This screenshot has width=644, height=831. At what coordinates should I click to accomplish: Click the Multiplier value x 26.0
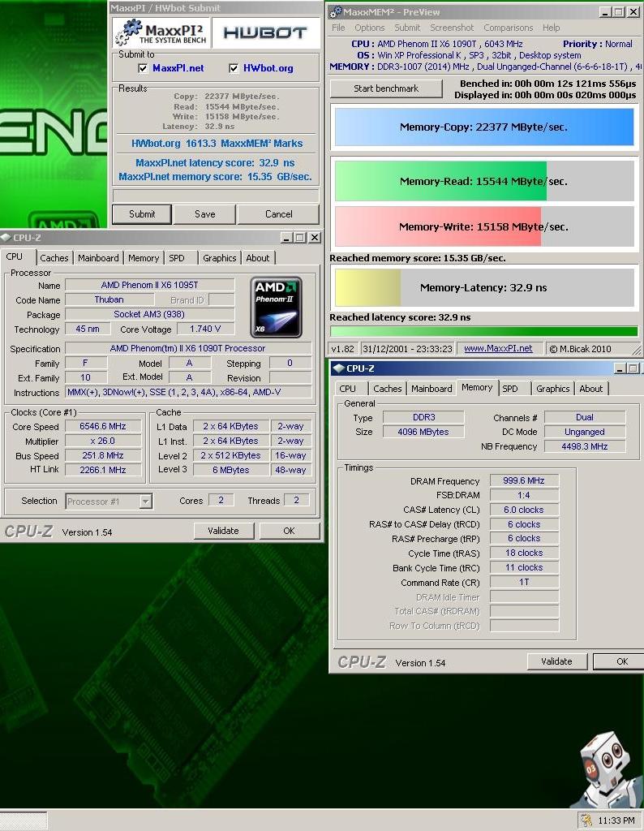(x=103, y=441)
